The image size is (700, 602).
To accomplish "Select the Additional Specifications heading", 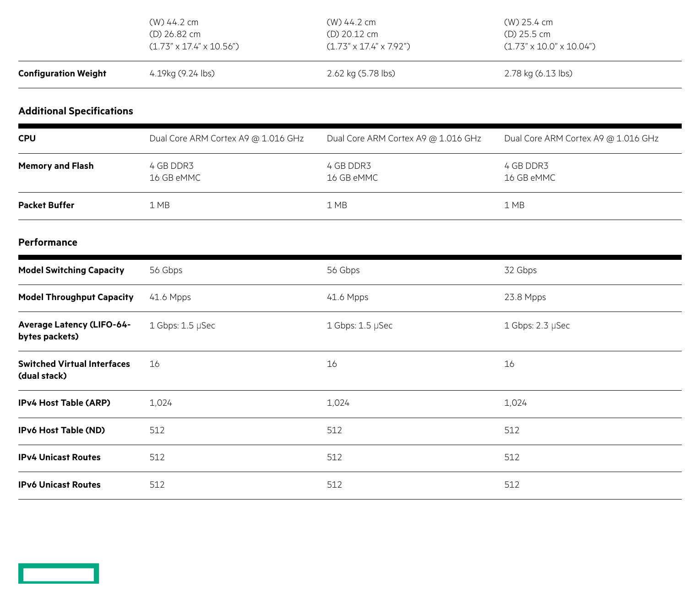I will click(76, 111).
